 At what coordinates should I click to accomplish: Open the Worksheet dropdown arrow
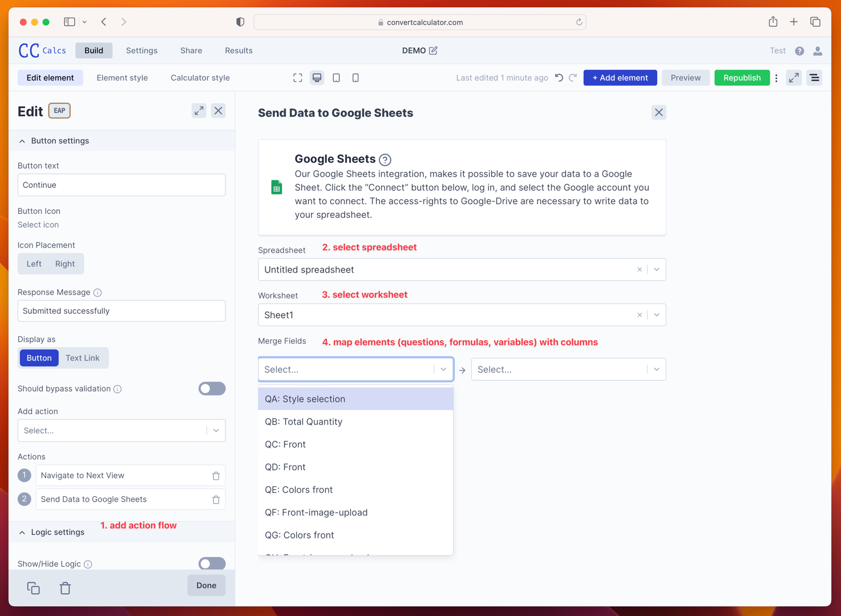click(657, 315)
